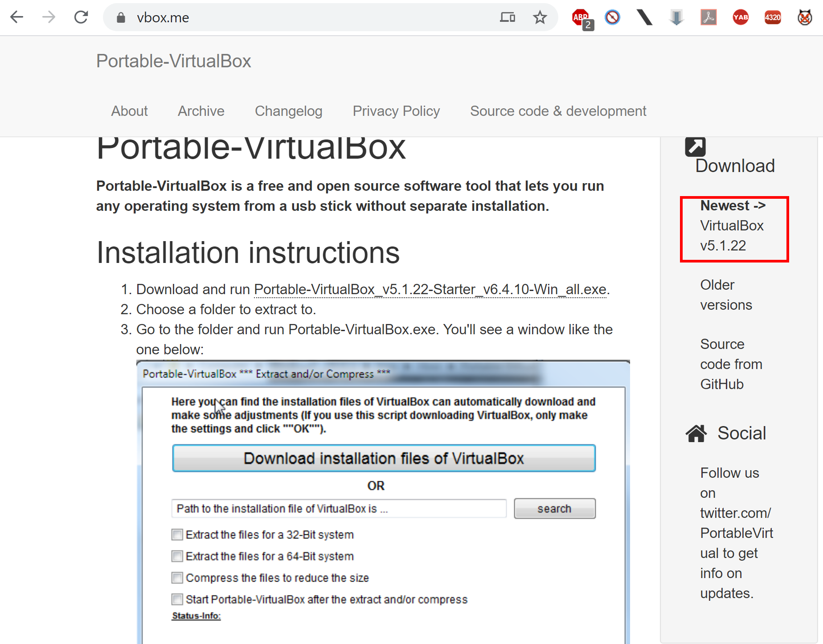This screenshot has width=823, height=644.
Task: Check Extract the files for 64-Bit system
Action: [x=177, y=556]
